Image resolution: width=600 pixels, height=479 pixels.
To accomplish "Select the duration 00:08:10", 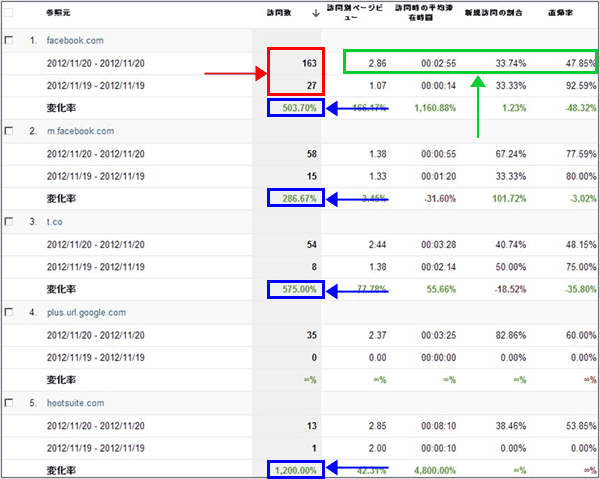I will point(439,426).
